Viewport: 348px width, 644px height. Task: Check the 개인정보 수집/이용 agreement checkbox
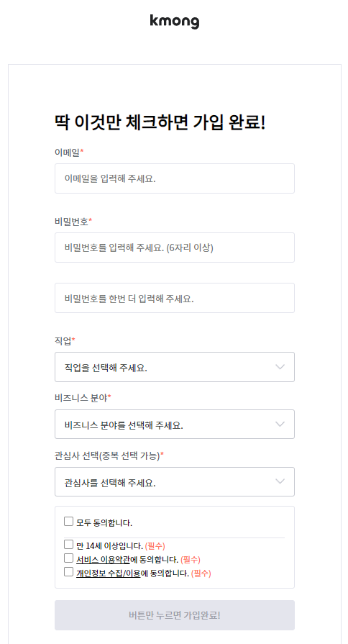[x=68, y=572]
